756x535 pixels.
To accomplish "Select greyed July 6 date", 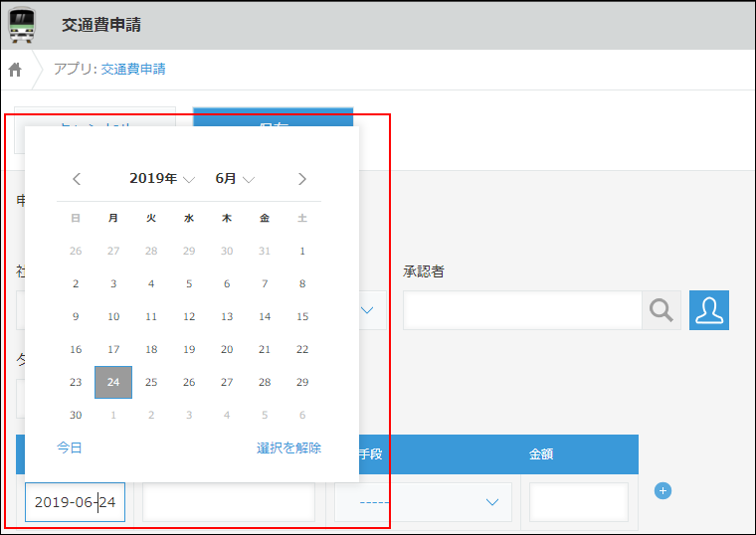I will point(302,415).
